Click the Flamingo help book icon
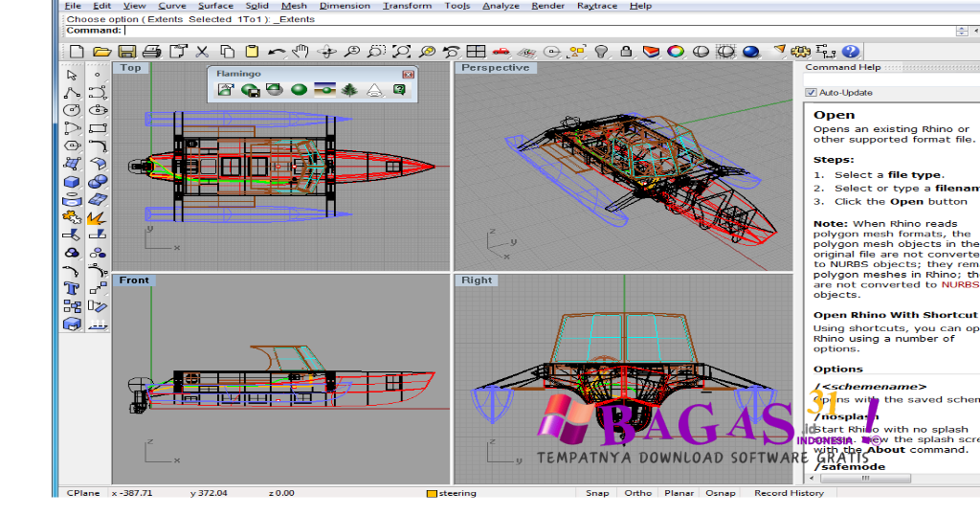 399,90
